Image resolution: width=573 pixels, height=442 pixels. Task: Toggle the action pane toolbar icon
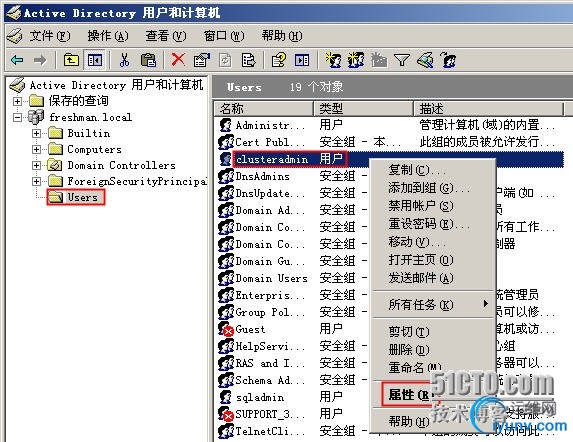click(302, 60)
